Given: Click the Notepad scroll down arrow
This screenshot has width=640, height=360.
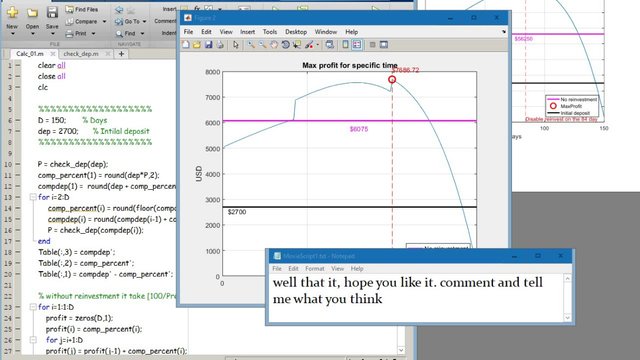Looking at the screenshot, I should 567,318.
